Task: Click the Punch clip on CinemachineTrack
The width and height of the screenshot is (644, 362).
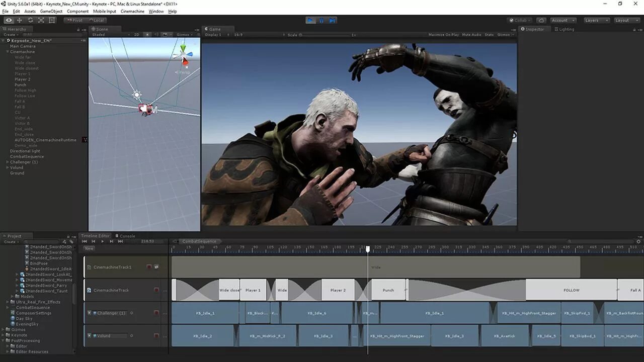Action: 388,290
